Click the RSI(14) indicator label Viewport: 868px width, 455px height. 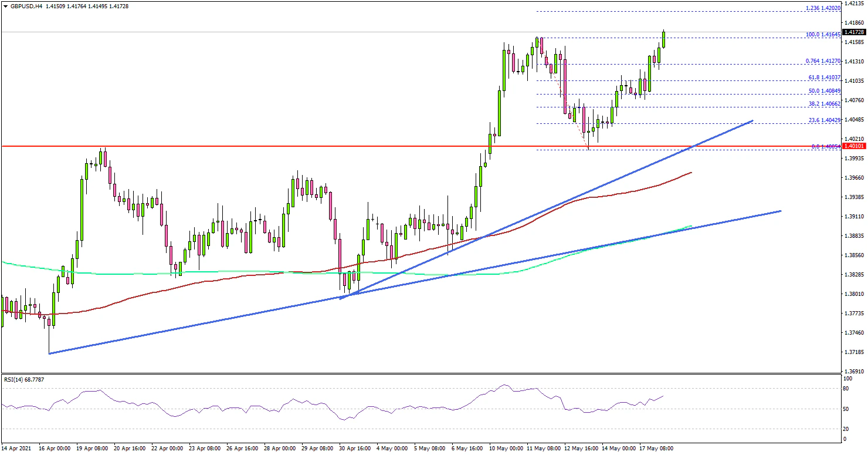click(24, 379)
